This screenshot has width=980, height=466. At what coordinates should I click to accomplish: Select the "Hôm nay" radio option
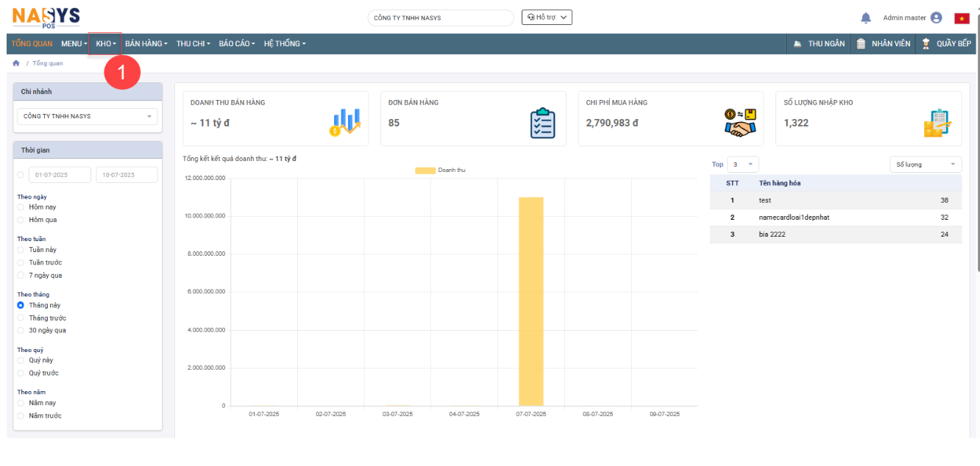[x=21, y=207]
